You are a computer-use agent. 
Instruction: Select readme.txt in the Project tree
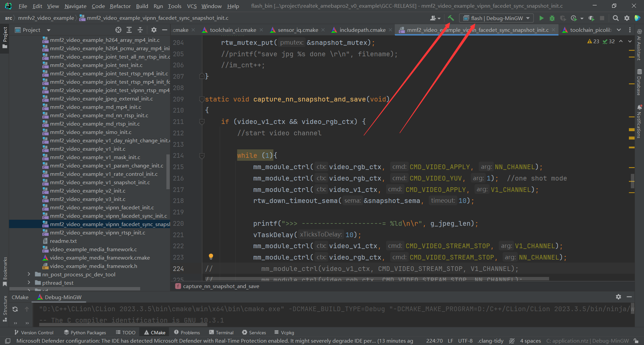(63, 241)
